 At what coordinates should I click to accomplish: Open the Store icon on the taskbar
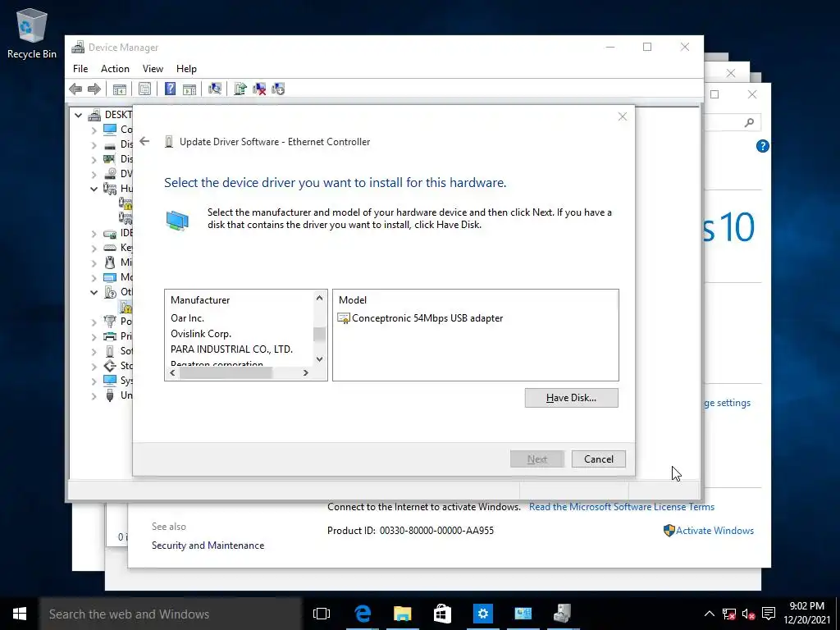[x=442, y=614]
